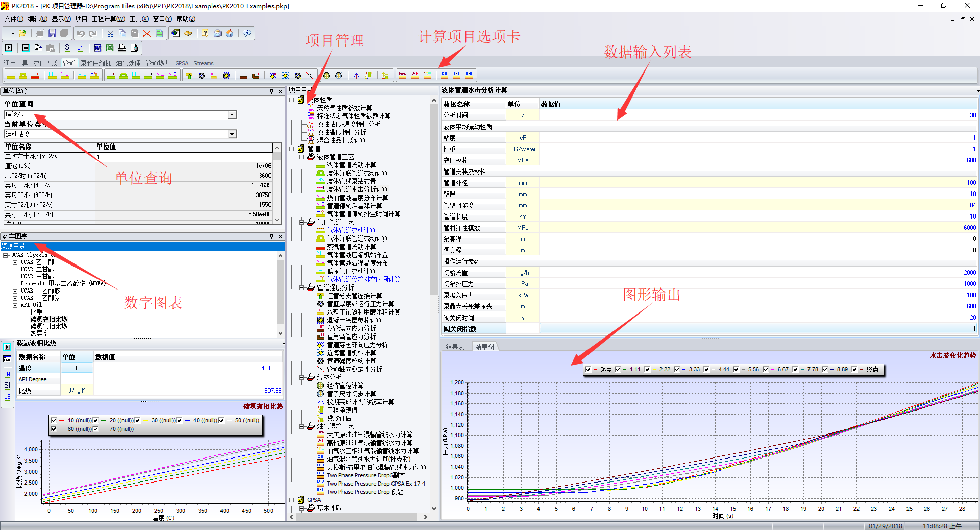980x530 pixels.
Task: Click the TEST hydrostatic test icon
Action: (214, 75)
